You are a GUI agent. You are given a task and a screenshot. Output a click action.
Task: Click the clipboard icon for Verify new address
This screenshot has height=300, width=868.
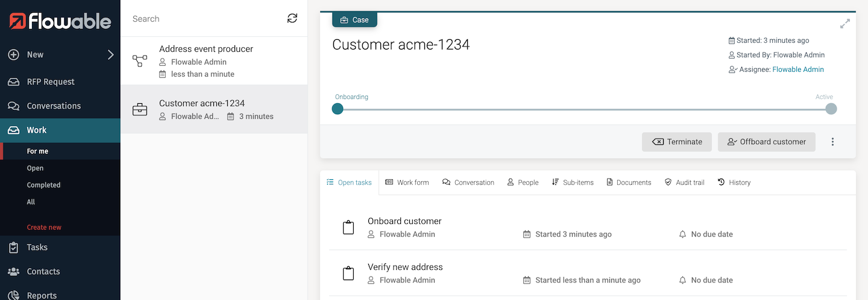tap(348, 273)
